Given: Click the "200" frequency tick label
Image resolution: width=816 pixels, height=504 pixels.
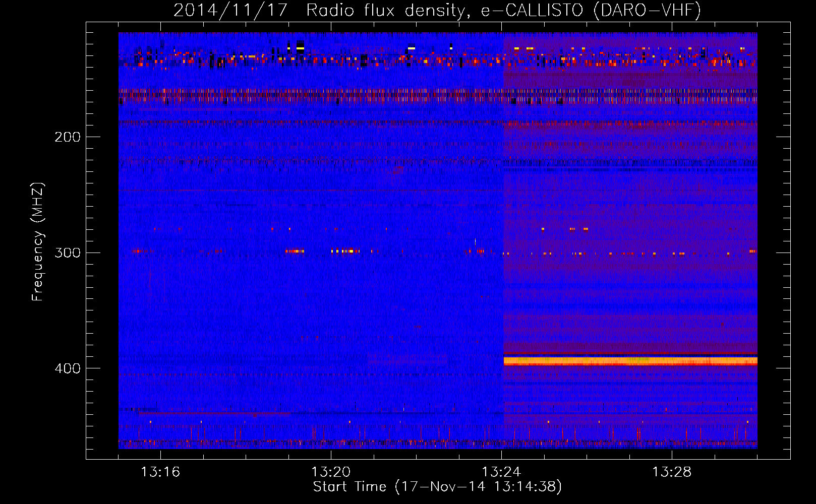Looking at the screenshot, I should coord(68,137).
